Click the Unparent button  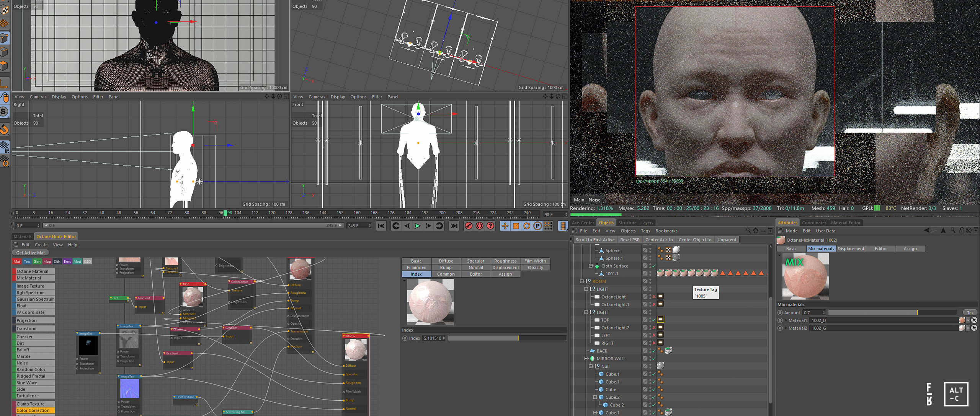727,240
